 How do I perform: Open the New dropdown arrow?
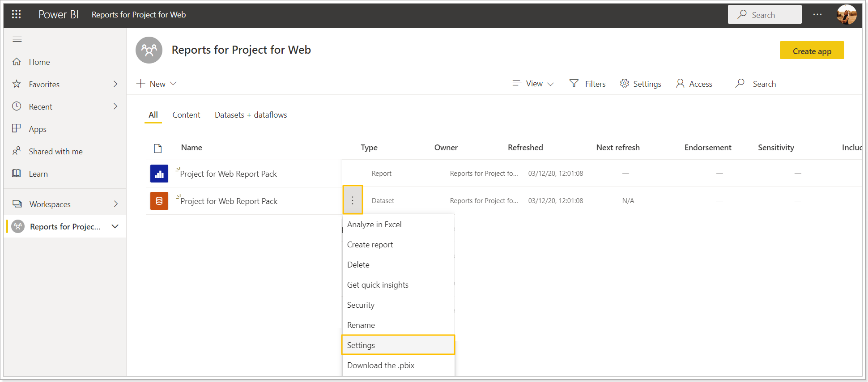point(174,84)
